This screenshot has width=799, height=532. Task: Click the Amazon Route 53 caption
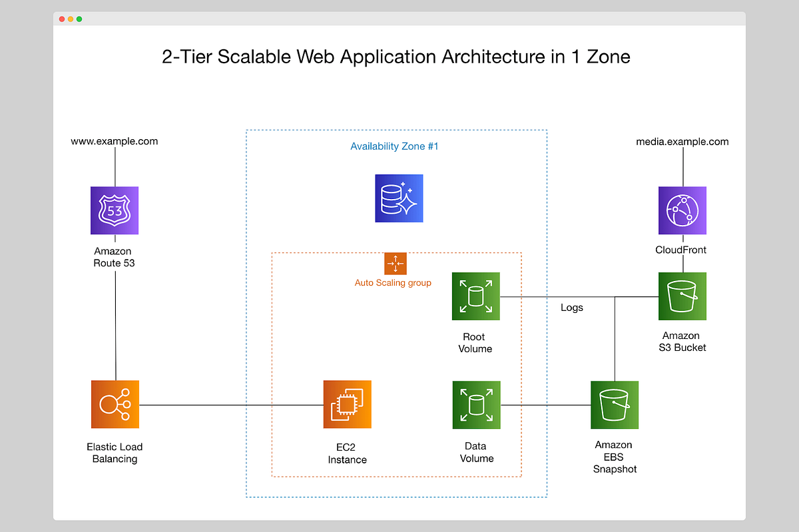tap(113, 257)
